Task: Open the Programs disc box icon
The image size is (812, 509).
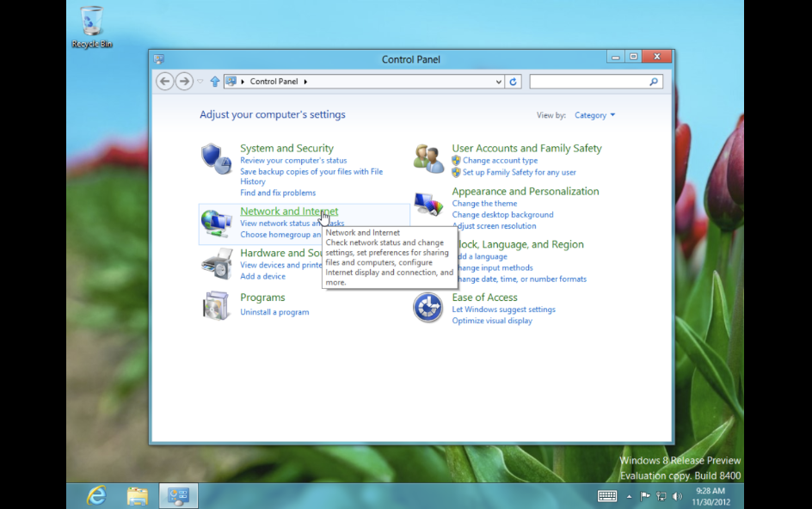Action: point(216,305)
